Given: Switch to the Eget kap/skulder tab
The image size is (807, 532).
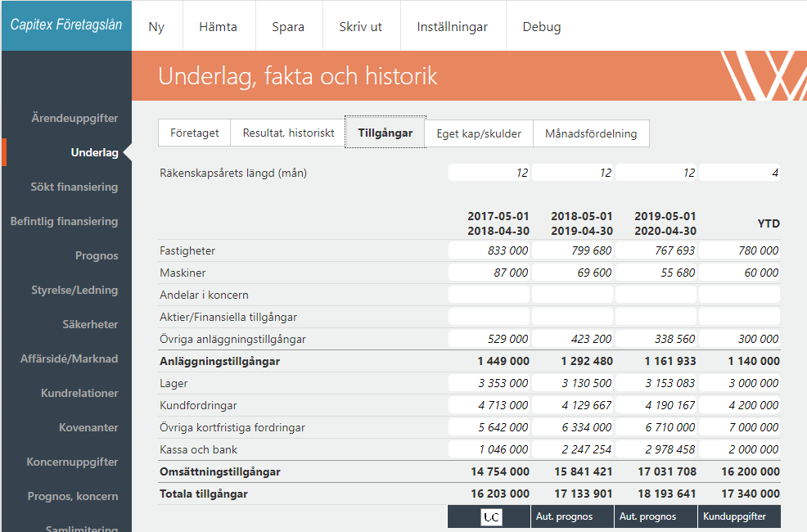Looking at the screenshot, I should coord(479,133).
